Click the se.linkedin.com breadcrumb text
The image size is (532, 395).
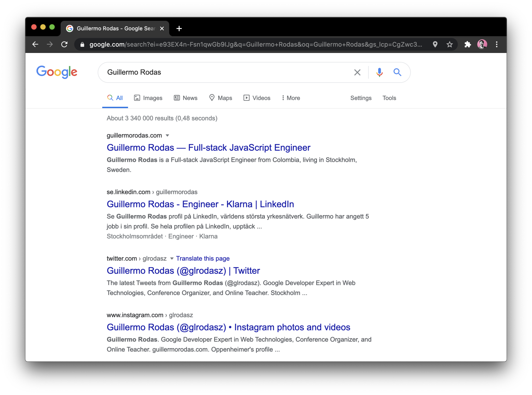tap(152, 192)
